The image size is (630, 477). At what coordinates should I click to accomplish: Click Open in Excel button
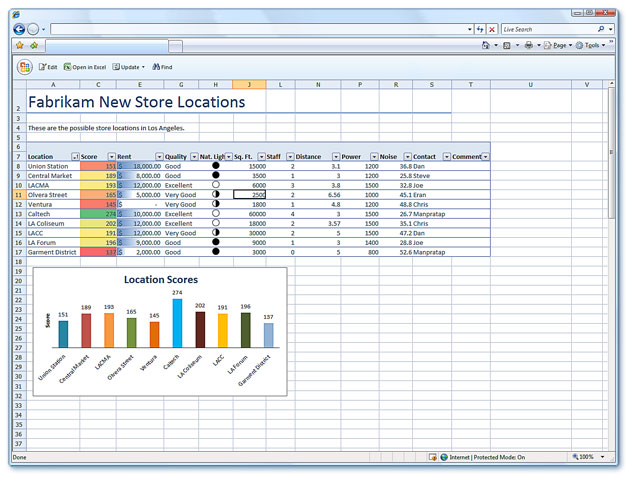click(x=85, y=67)
